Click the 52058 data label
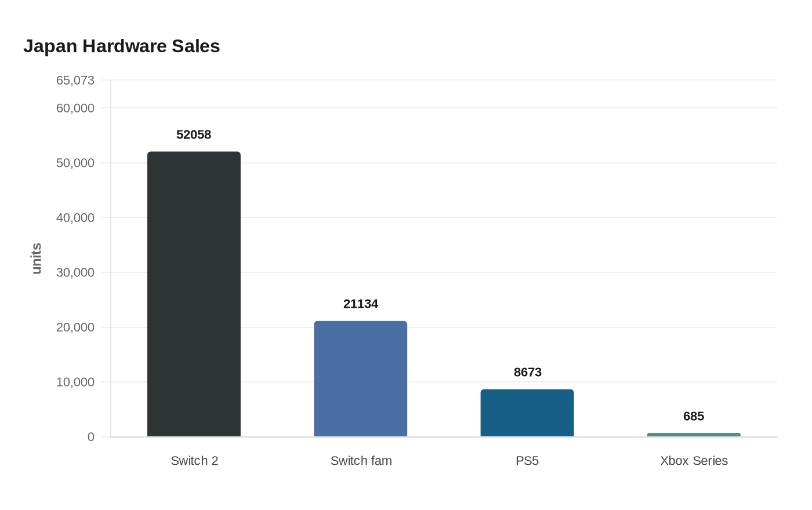 [x=194, y=134]
